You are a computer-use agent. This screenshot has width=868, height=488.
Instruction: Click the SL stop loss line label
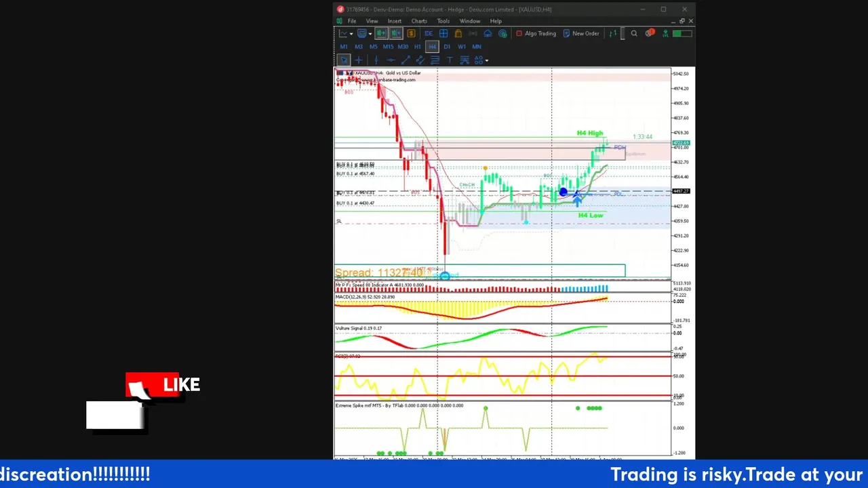click(339, 221)
